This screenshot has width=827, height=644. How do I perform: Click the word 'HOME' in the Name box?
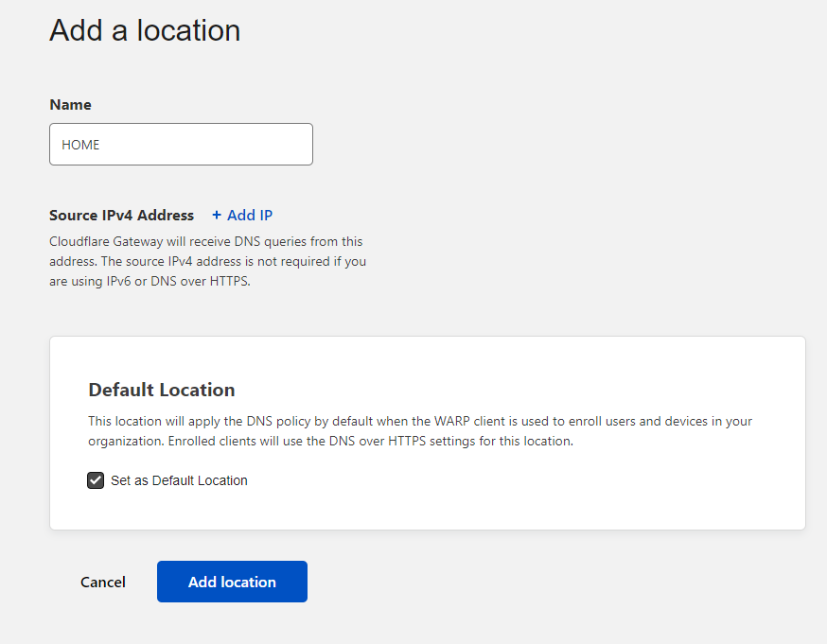pyautogui.click(x=80, y=145)
